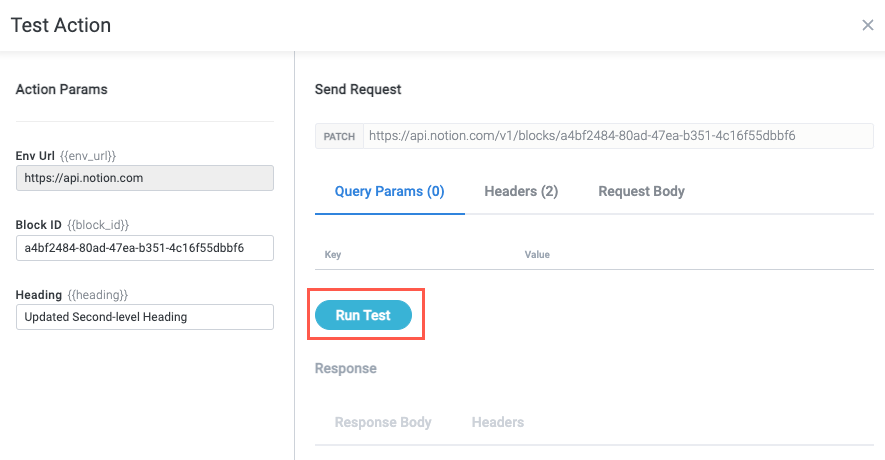
Task: Click the {{heading}} variable label
Action: pos(97,295)
